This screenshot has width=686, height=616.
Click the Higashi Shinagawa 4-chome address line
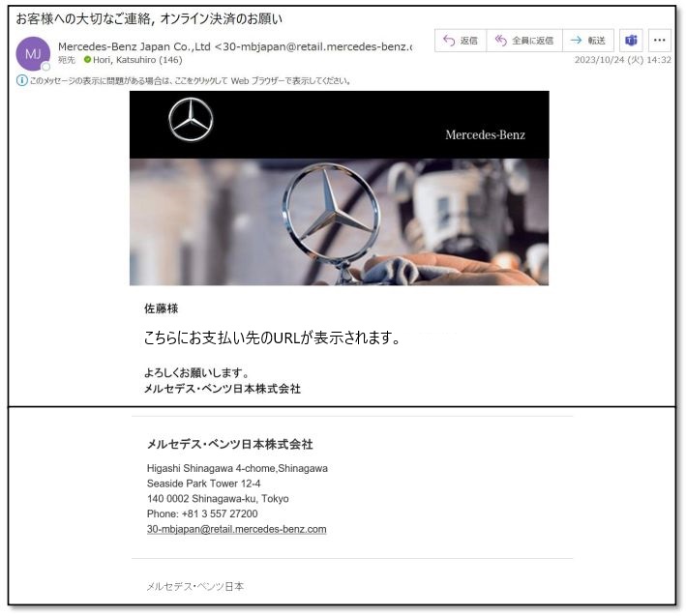[237, 468]
